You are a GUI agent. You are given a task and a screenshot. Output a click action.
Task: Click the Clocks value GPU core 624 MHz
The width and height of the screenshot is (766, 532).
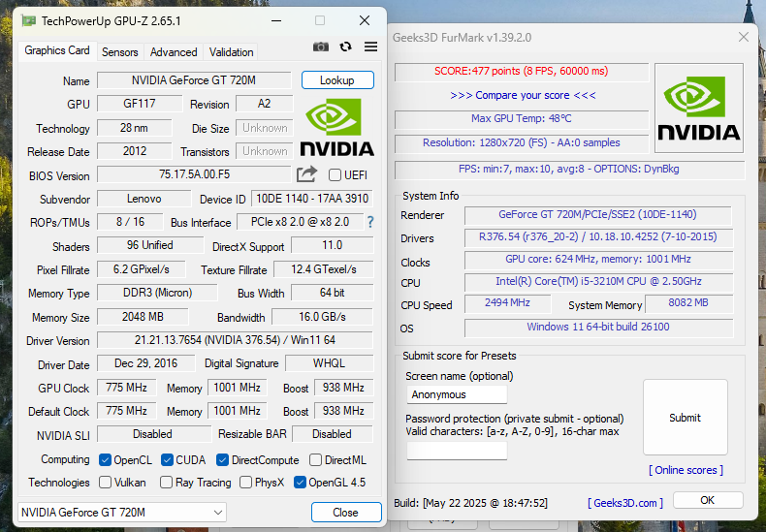tap(598, 259)
